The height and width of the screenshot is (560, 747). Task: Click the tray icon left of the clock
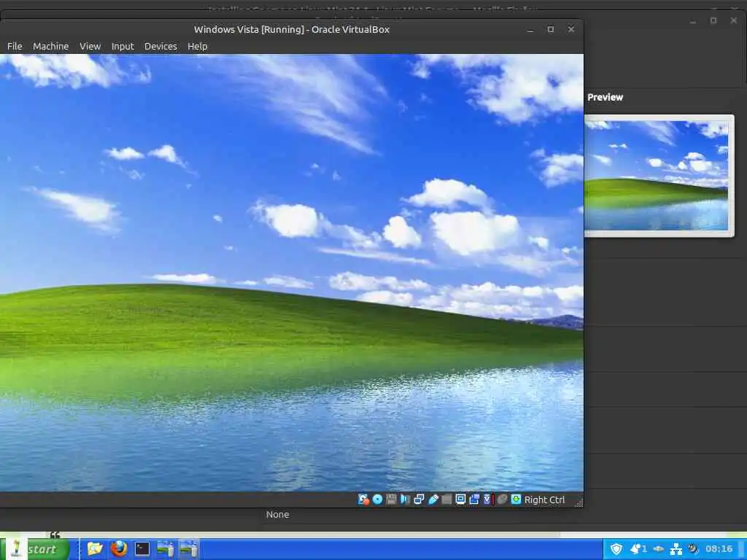694,549
